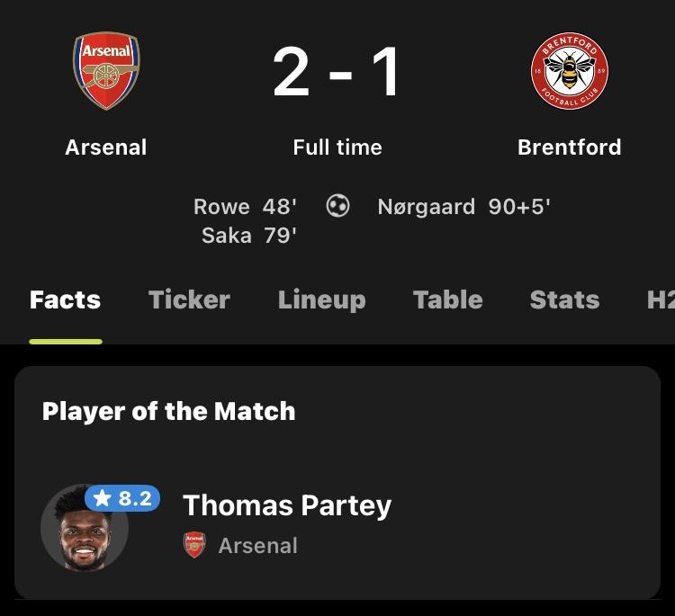The image size is (675, 616).
Task: Go to the Stats tab
Action: 564,299
